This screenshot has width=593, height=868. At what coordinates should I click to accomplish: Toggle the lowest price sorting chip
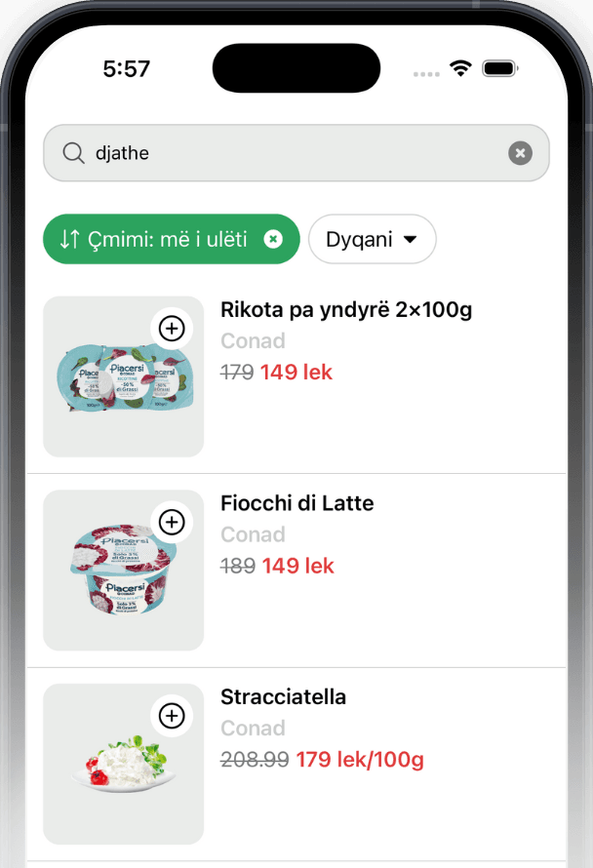coord(171,239)
